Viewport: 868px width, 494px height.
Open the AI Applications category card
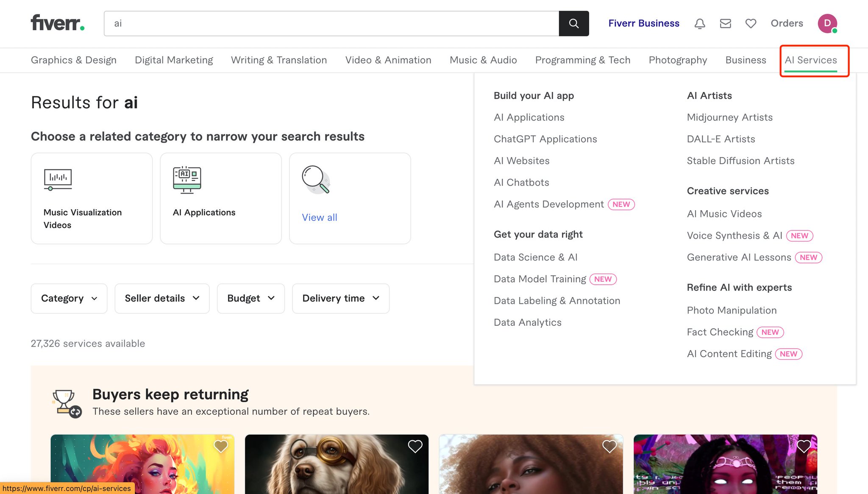[x=221, y=198]
